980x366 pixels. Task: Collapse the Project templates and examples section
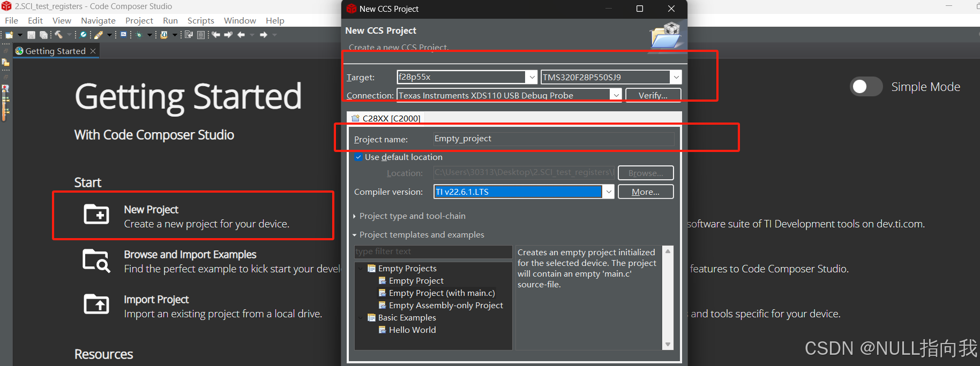click(x=355, y=235)
